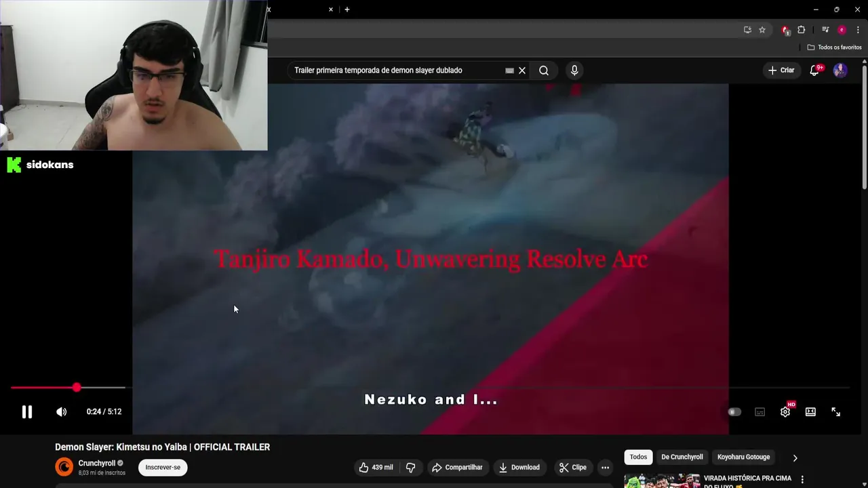Open YouTube notifications bell
868x488 pixels.
coord(815,70)
